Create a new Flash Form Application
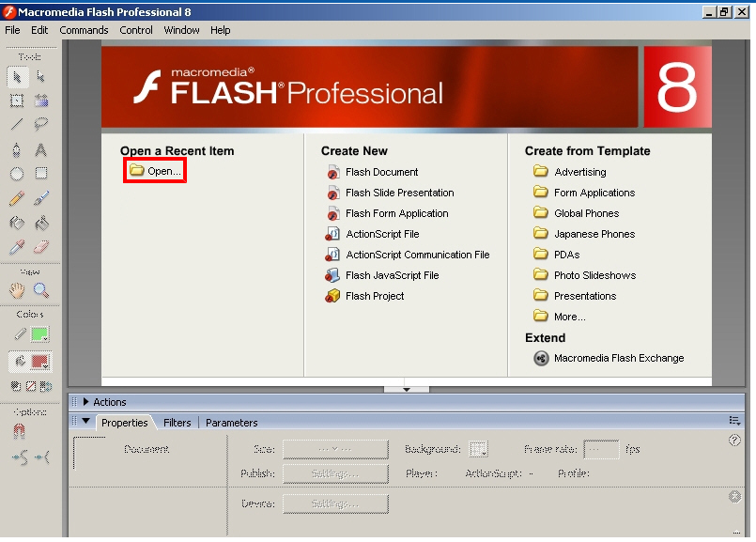The image size is (756, 542). pos(387,213)
